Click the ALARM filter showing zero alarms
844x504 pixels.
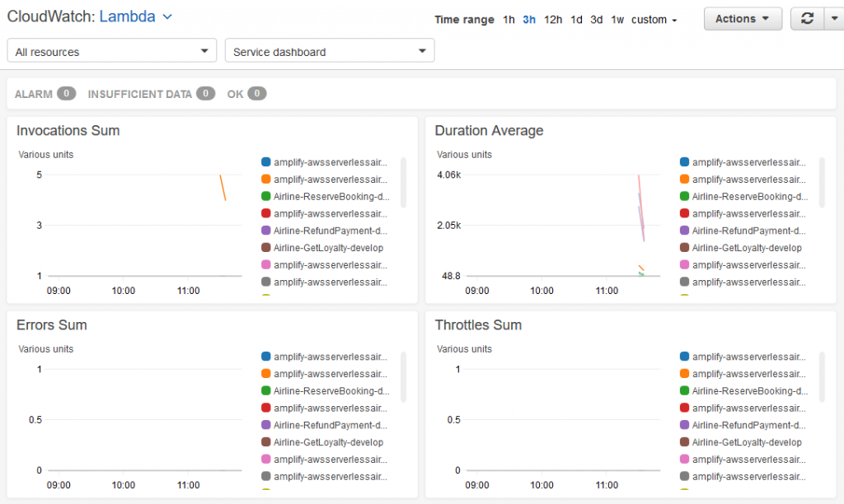pyautogui.click(x=45, y=93)
